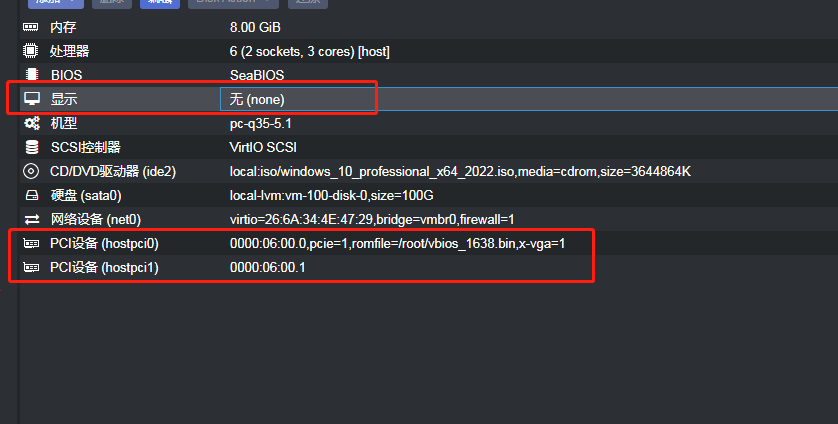Click the display (显示) monitor icon

(32, 99)
